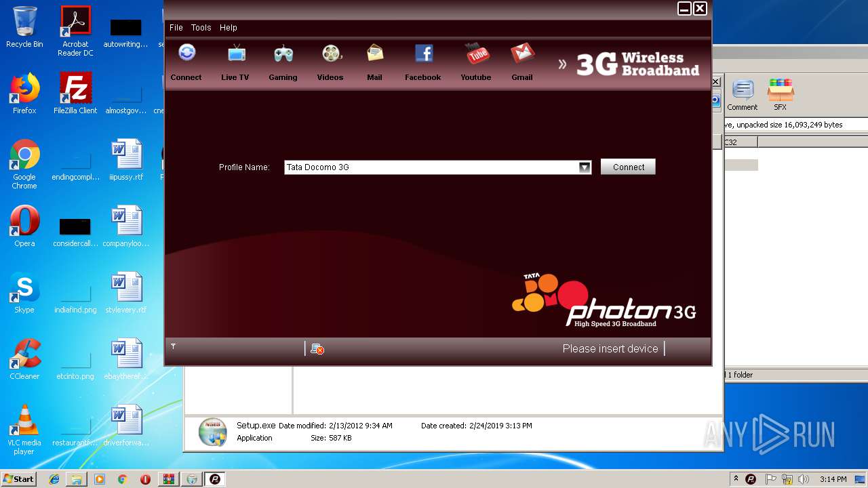The image size is (868, 488).
Task: Open the media player taskbar icon
Action: (100, 479)
